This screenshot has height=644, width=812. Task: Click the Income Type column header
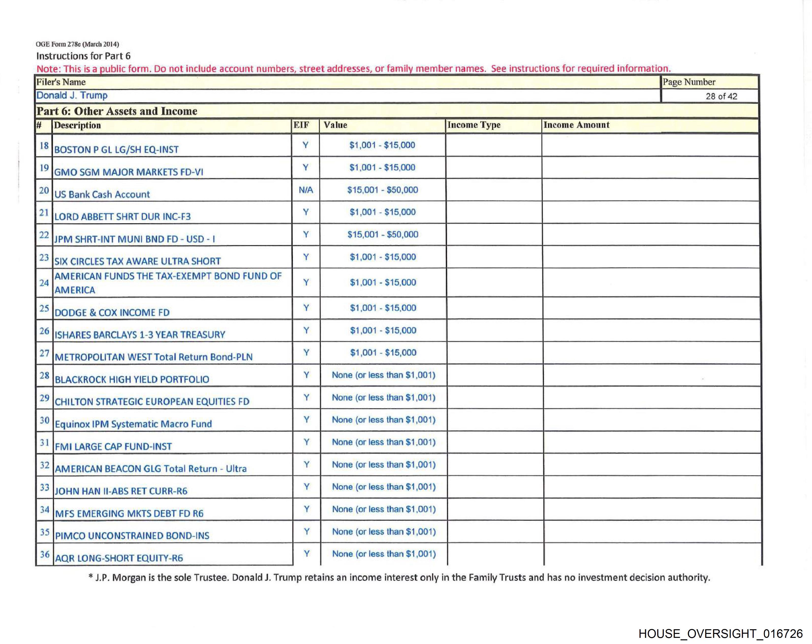473,125
